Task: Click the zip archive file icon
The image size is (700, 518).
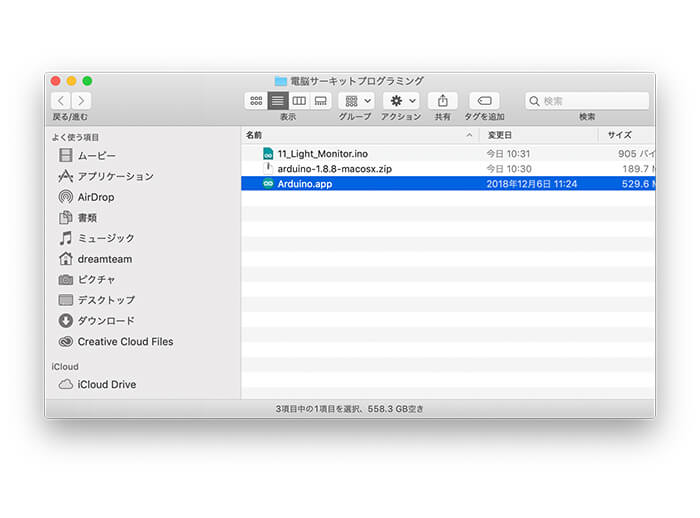Action: (x=268, y=168)
